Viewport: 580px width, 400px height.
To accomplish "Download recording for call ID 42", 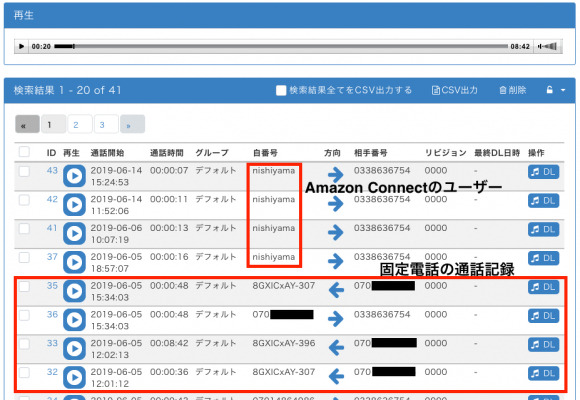I will pos(543,201).
